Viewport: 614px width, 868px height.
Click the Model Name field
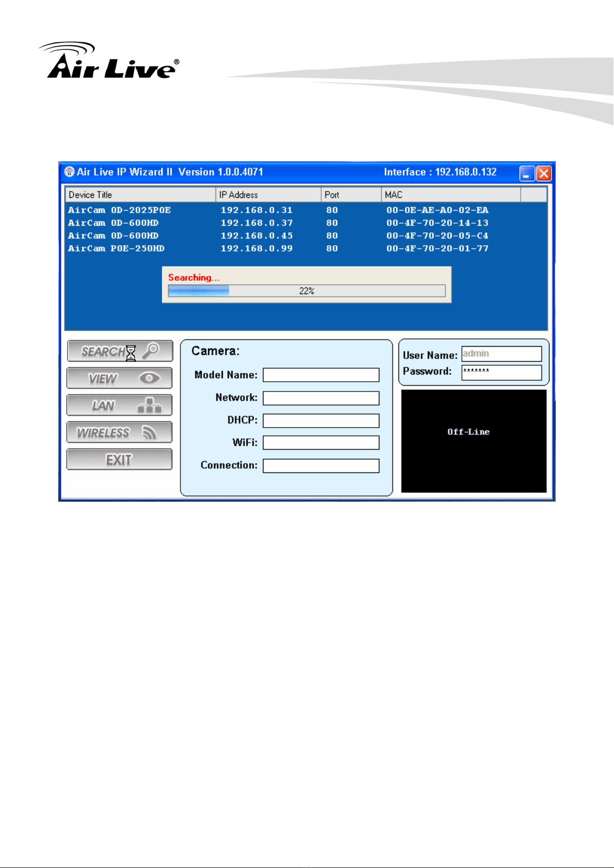(x=321, y=375)
